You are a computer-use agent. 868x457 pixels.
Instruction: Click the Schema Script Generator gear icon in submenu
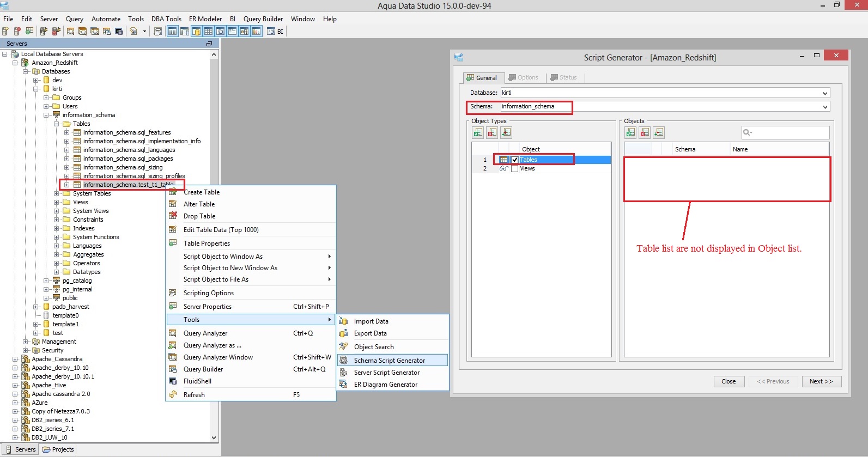tap(343, 360)
